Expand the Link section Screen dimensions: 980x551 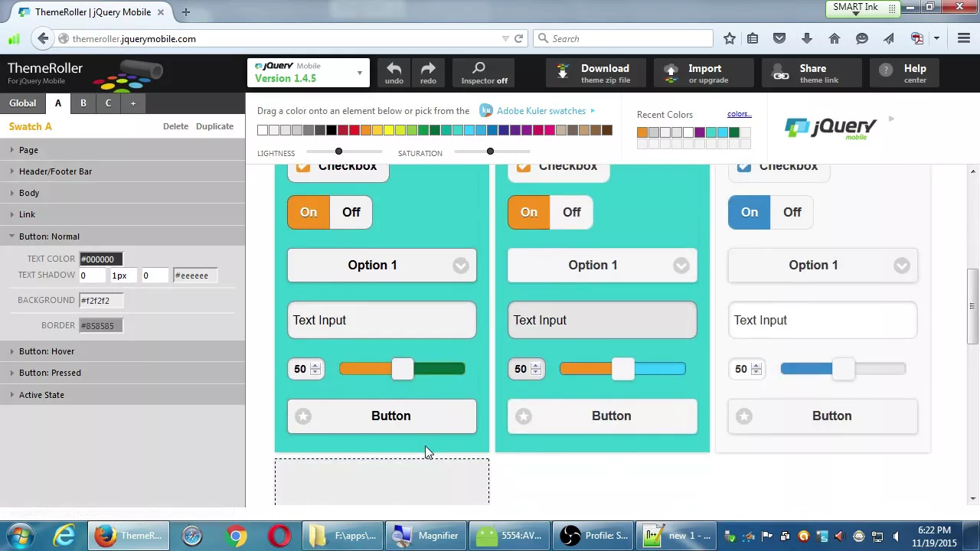coord(122,214)
